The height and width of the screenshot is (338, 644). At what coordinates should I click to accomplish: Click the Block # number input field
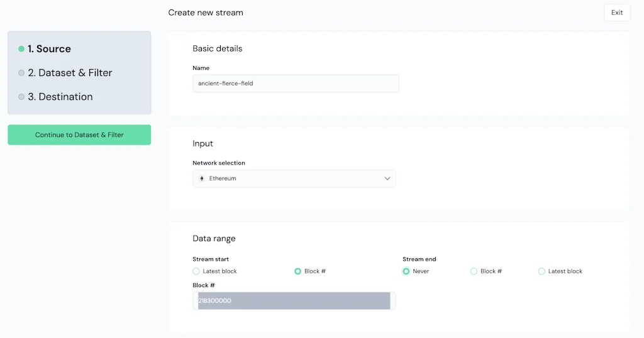pos(294,301)
